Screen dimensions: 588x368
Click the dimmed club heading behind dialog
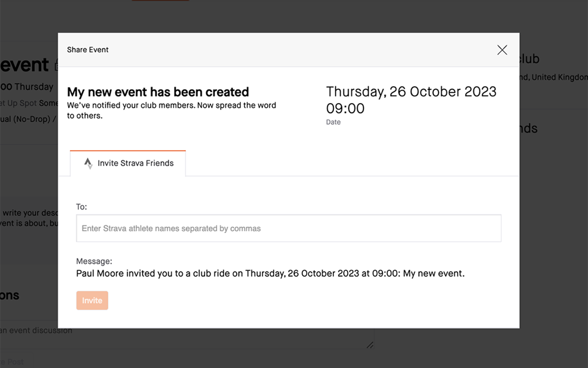pos(529,59)
